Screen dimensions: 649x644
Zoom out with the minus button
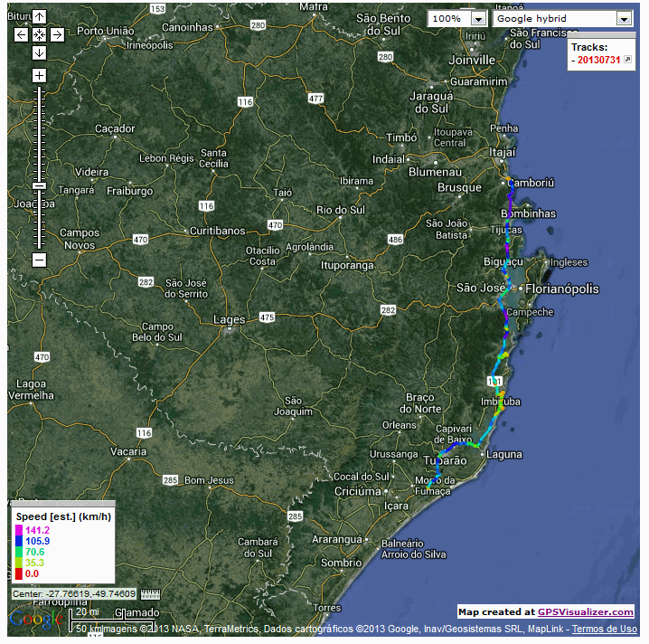39,260
